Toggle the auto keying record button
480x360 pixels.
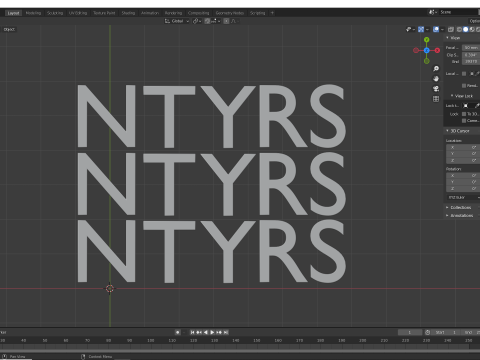pyautogui.click(x=178, y=332)
